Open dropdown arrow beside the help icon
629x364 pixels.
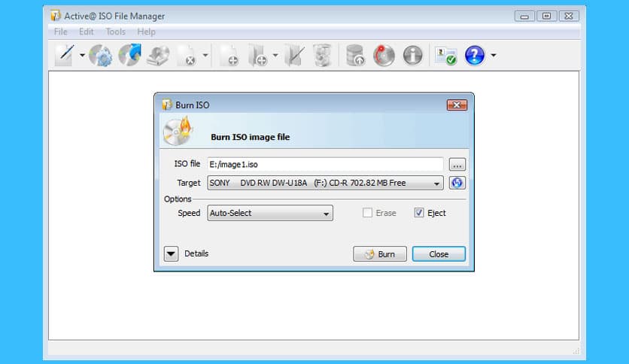[494, 56]
